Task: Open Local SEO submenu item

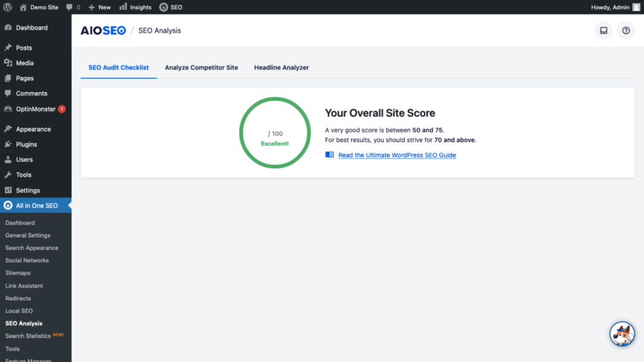Action: (19, 310)
